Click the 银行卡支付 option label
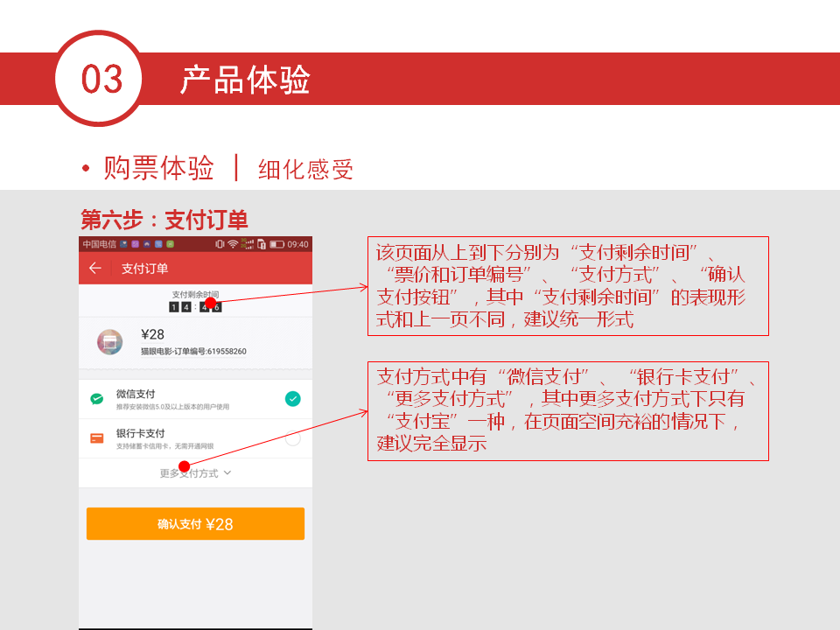840x630 pixels. pos(140,433)
